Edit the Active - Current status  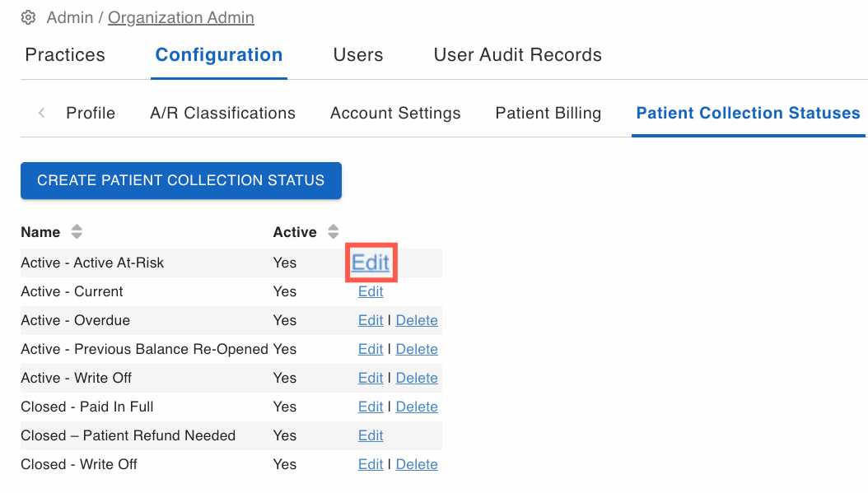pos(371,291)
